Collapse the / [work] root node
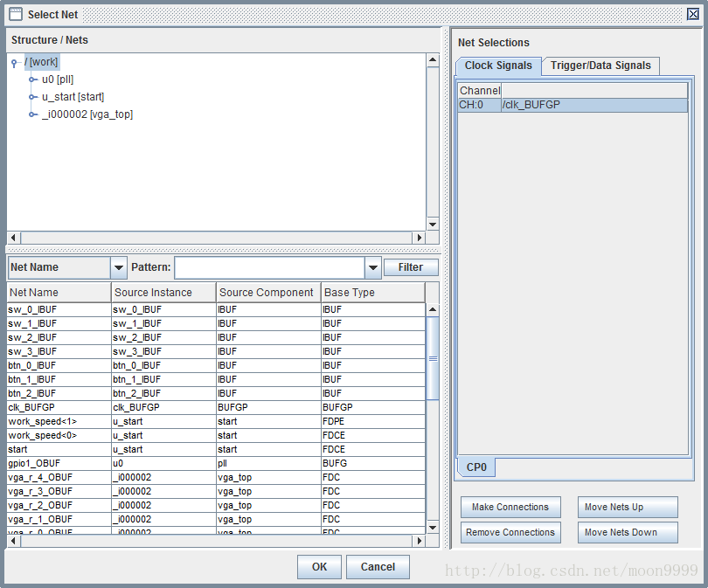Viewport: 708px width, 588px height. 15,63
